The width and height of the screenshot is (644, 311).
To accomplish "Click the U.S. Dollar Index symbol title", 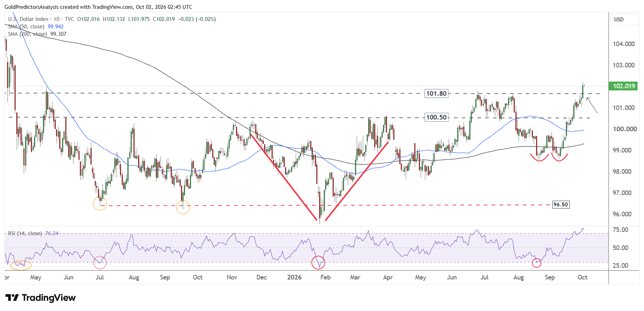I will click(28, 19).
